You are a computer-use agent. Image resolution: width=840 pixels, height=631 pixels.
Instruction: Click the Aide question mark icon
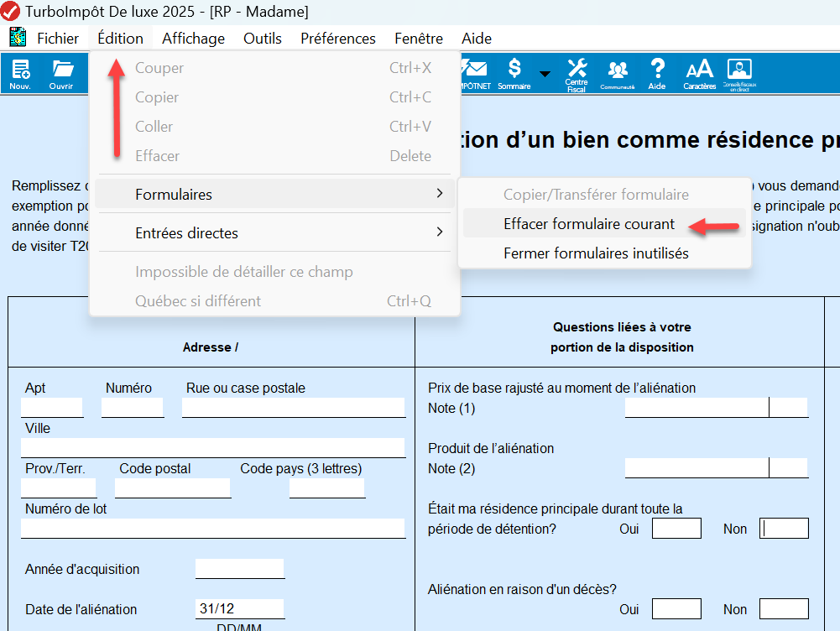657,74
